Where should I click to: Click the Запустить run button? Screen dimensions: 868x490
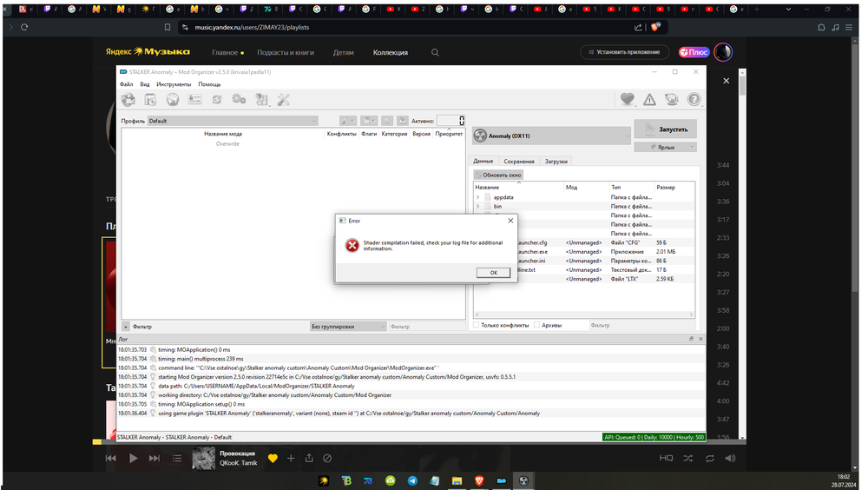(666, 129)
